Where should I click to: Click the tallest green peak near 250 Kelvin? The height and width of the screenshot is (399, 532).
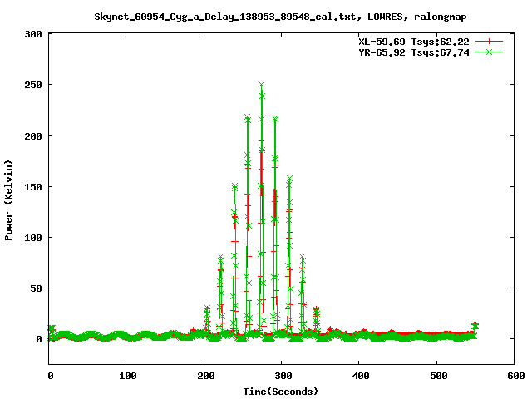pos(261,85)
